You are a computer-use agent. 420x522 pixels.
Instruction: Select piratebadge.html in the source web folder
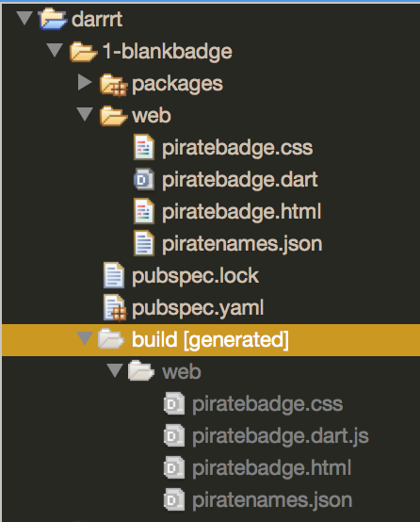[242, 211]
